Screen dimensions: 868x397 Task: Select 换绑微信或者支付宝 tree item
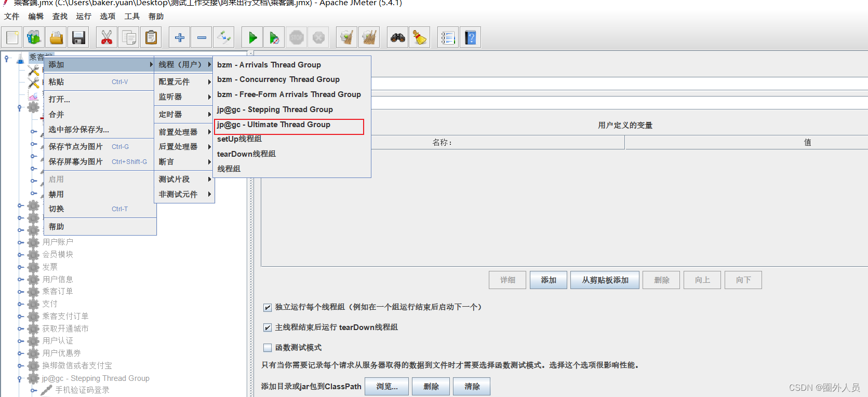click(77, 366)
